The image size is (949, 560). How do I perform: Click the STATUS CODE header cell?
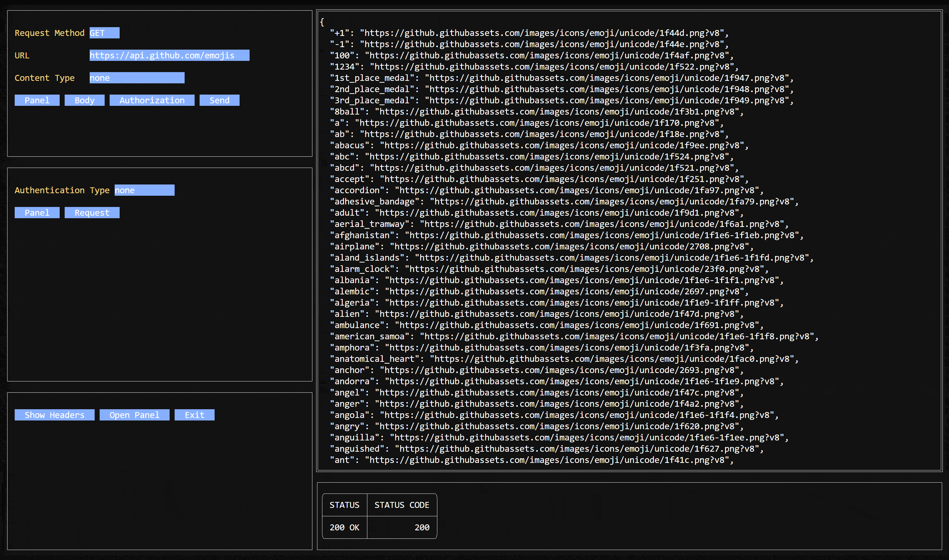point(401,504)
